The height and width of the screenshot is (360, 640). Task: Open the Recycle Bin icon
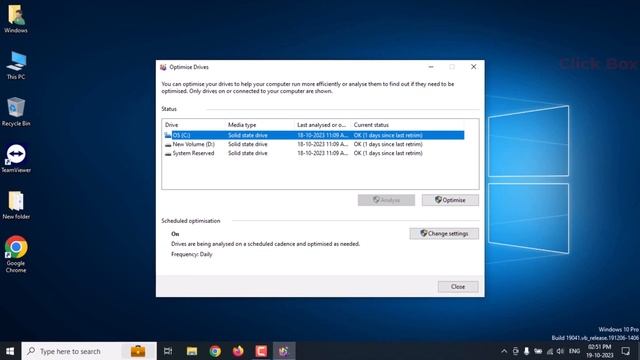(x=16, y=112)
